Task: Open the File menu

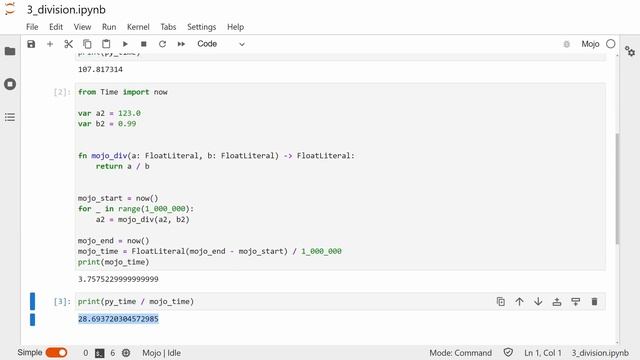Action: tap(32, 27)
